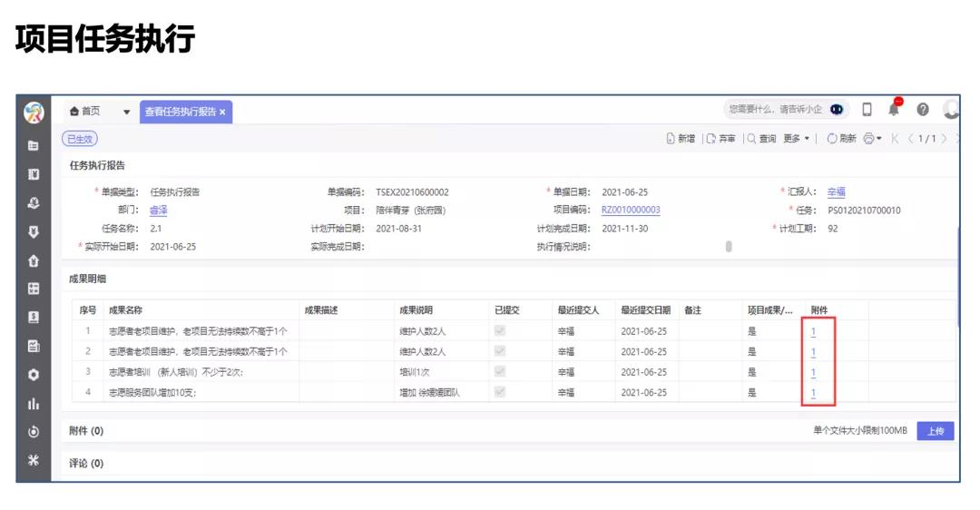Click the 弃审 toolbar icon
The image size is (980, 510).
(709, 139)
